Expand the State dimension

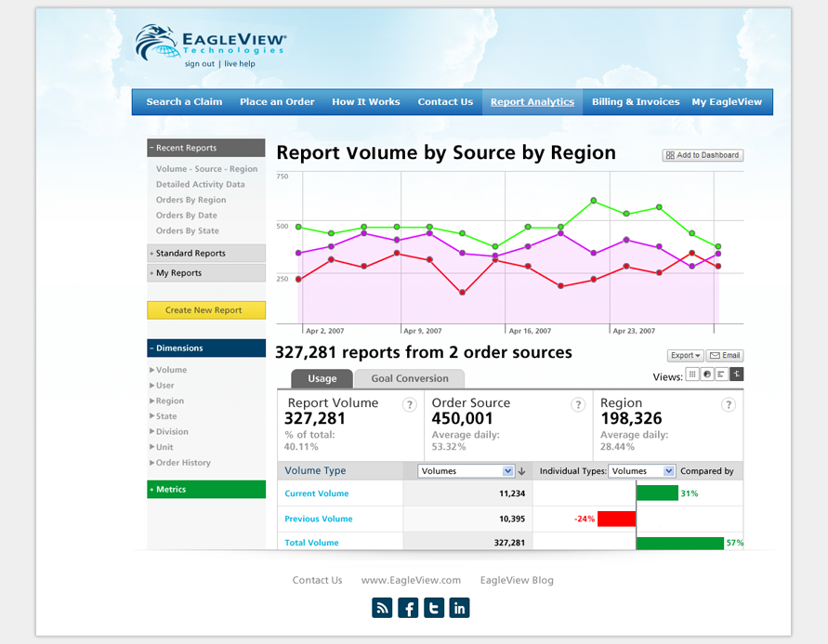tap(164, 416)
